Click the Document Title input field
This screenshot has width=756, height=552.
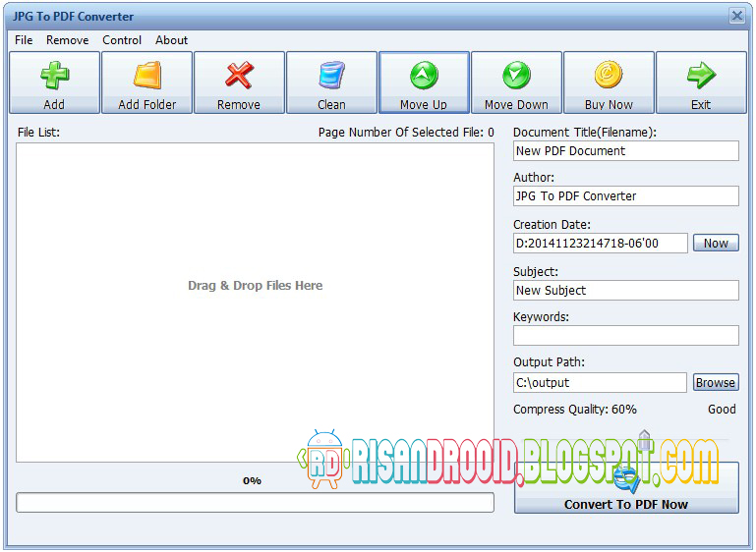coord(626,150)
